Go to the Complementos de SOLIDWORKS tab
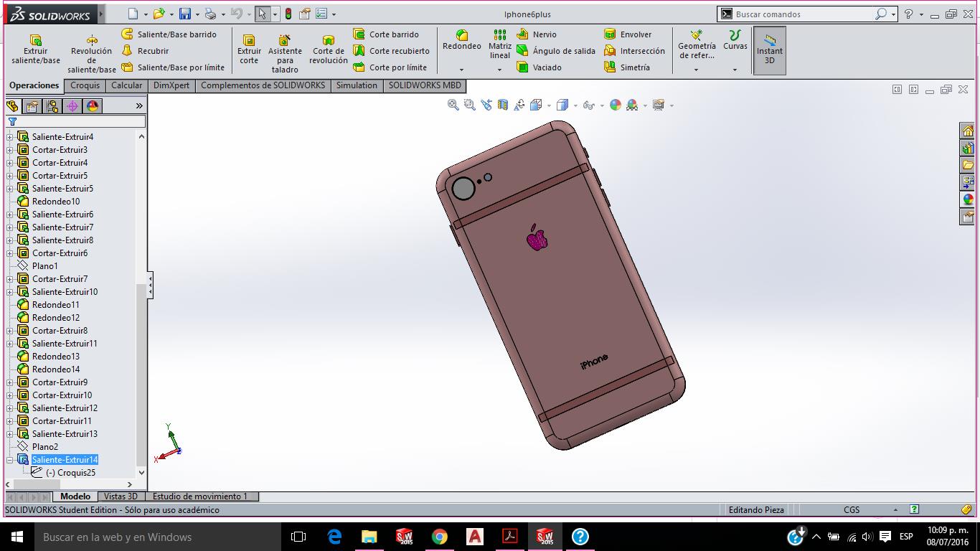980x551 pixels. [x=263, y=85]
